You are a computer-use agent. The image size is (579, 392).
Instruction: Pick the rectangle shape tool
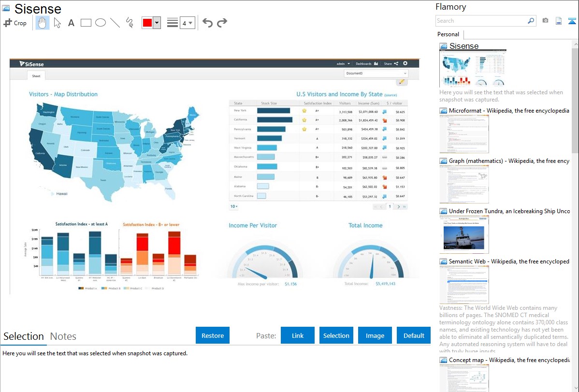point(86,23)
